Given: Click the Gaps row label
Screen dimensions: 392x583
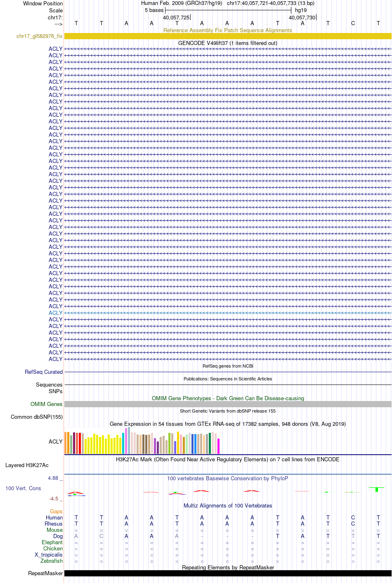Looking at the screenshot, I should click(56, 511).
